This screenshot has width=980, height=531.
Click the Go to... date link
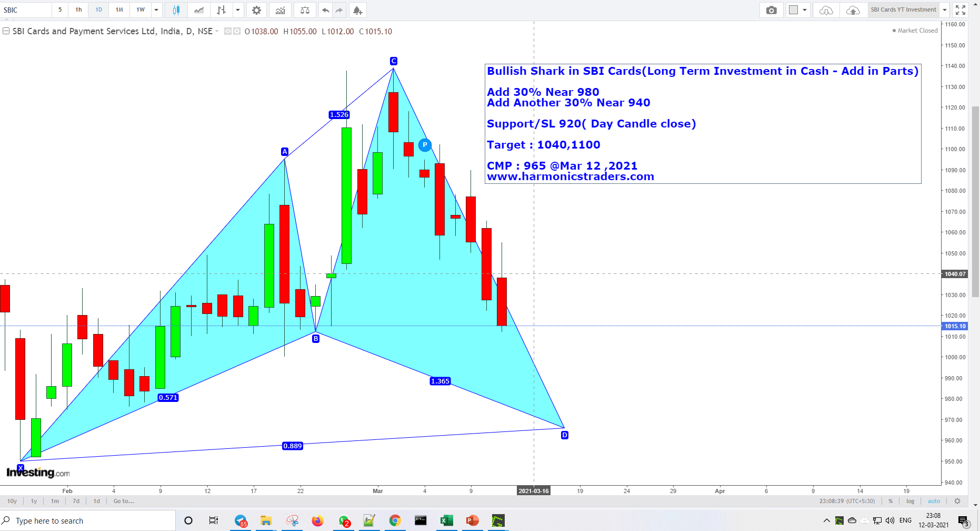coord(123,501)
